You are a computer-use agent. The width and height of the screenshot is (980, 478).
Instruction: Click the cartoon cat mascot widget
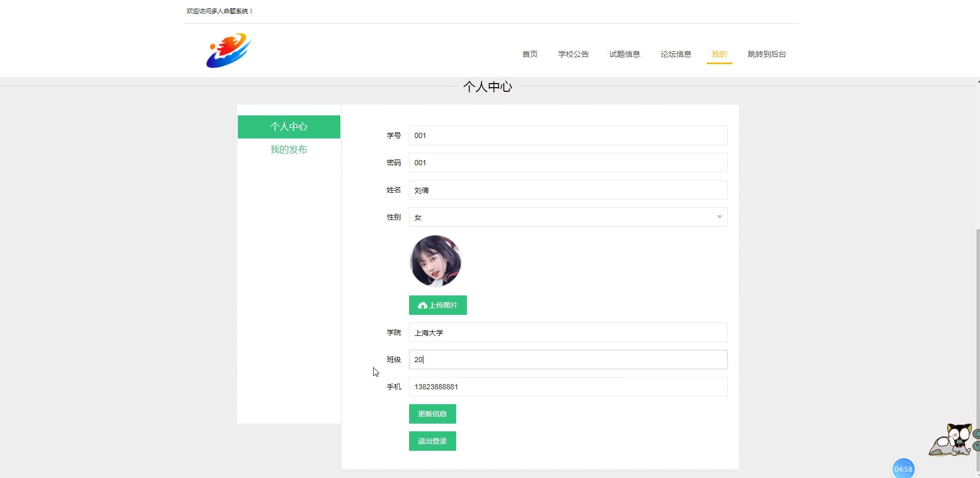(952, 440)
